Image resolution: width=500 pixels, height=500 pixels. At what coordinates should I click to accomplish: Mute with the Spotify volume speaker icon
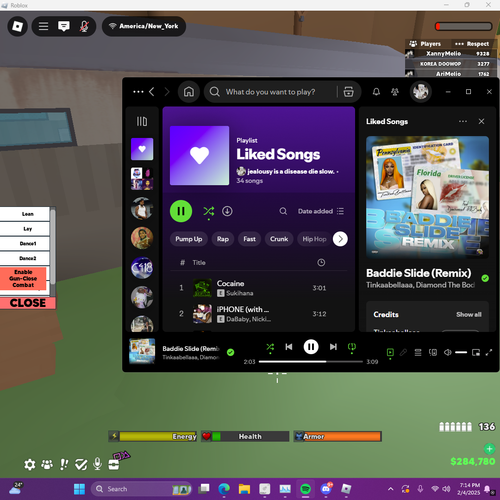click(x=448, y=352)
